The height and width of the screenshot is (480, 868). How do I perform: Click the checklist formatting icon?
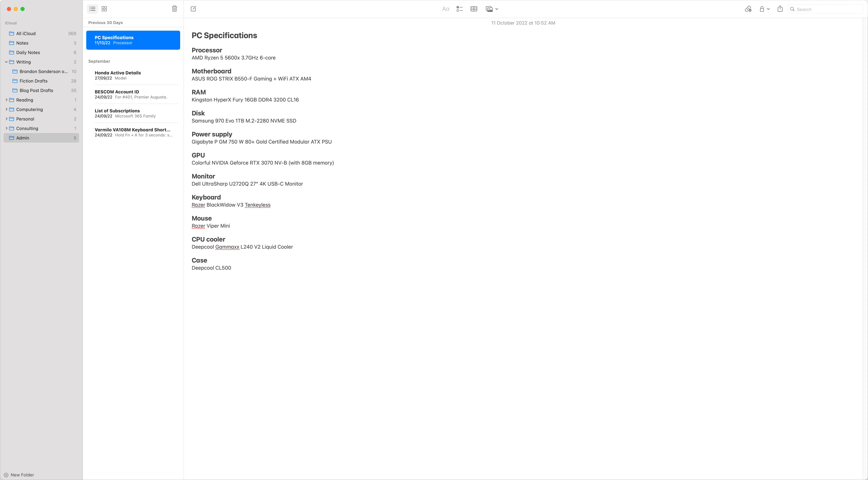point(460,9)
